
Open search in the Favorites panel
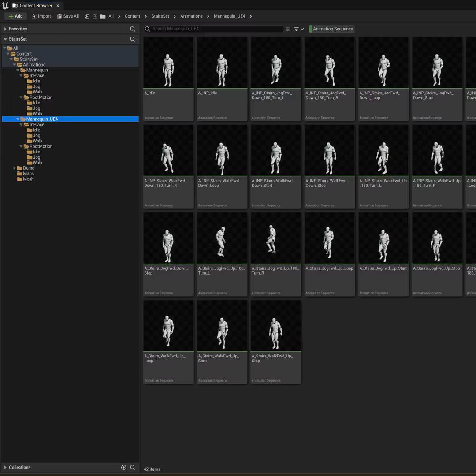coord(133,29)
